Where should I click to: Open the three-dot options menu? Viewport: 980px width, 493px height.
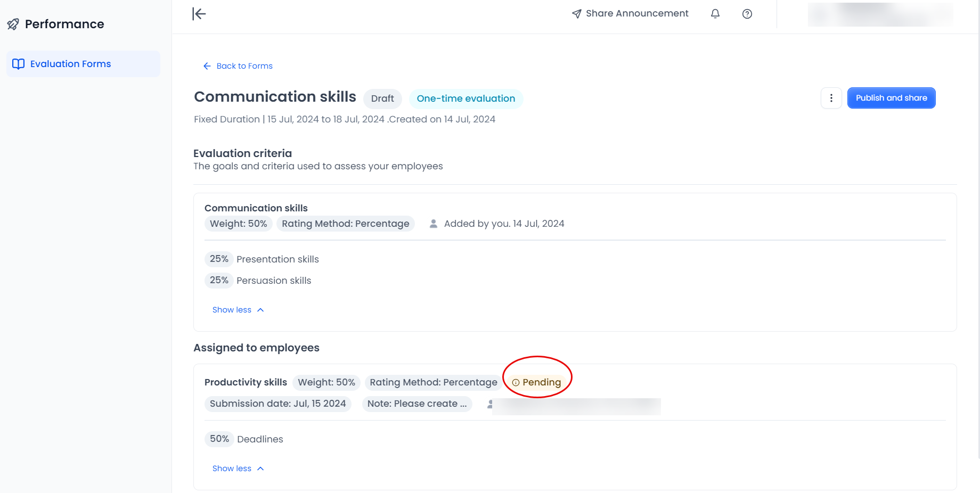click(x=831, y=98)
